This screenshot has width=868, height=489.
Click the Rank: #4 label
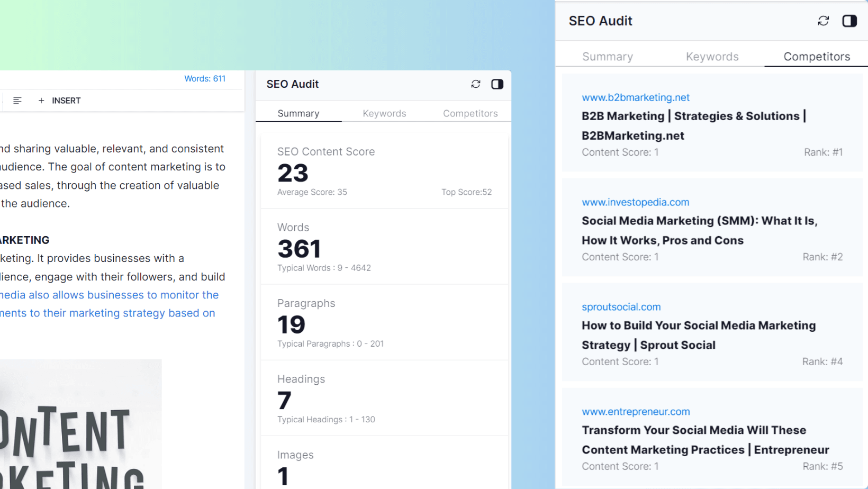pos(822,362)
